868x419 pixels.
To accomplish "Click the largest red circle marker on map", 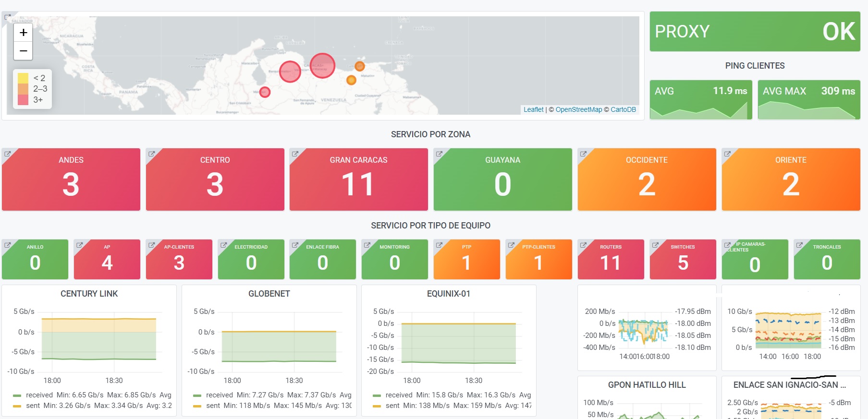I will point(322,65).
